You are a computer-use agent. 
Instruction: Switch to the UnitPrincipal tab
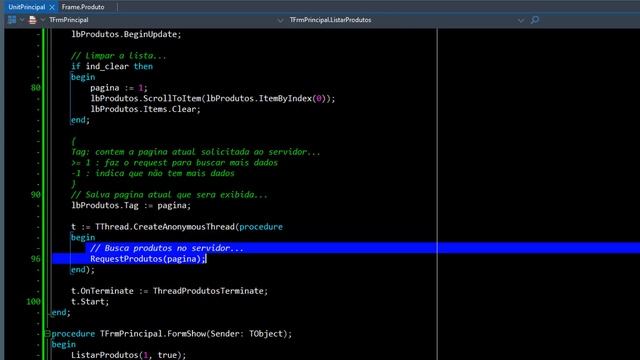click(27, 7)
